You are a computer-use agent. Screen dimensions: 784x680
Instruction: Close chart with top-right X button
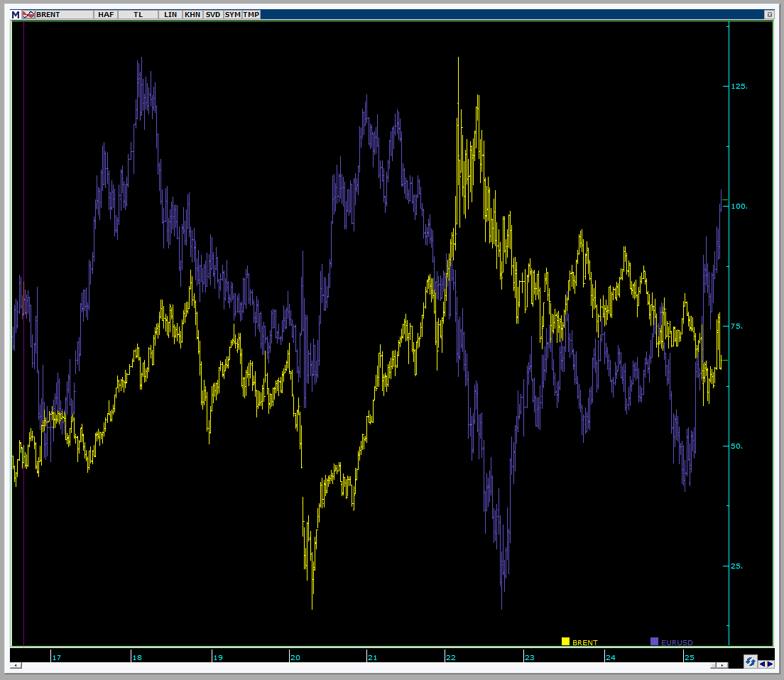point(768,14)
